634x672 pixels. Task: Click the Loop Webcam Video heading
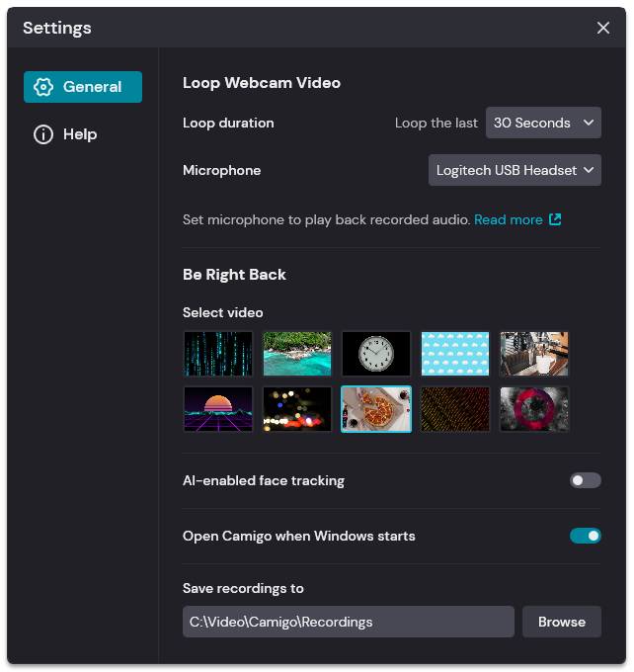point(262,83)
